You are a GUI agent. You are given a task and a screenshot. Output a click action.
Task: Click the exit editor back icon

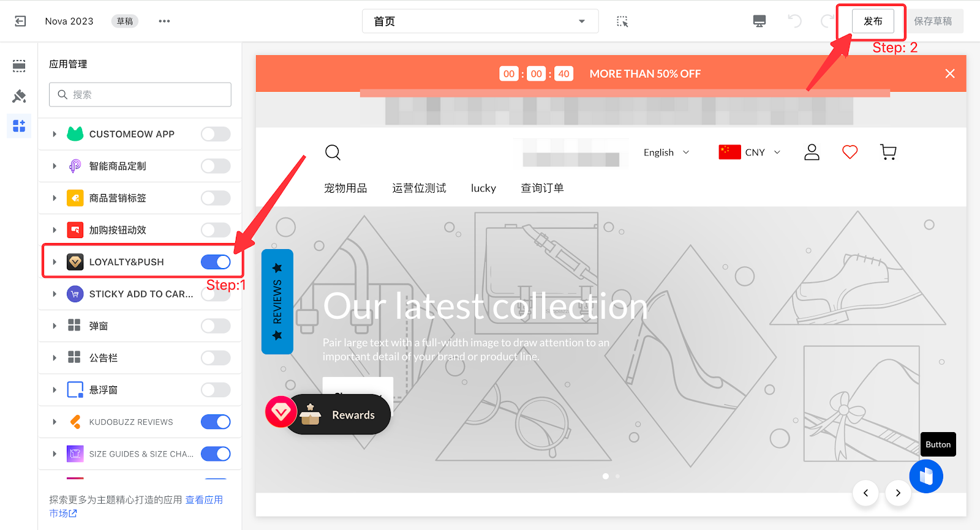(x=20, y=21)
